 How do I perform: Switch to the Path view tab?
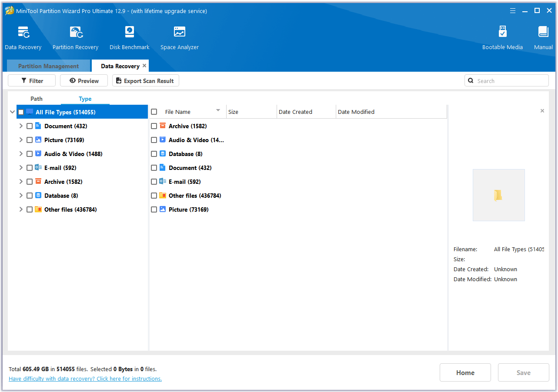(37, 99)
